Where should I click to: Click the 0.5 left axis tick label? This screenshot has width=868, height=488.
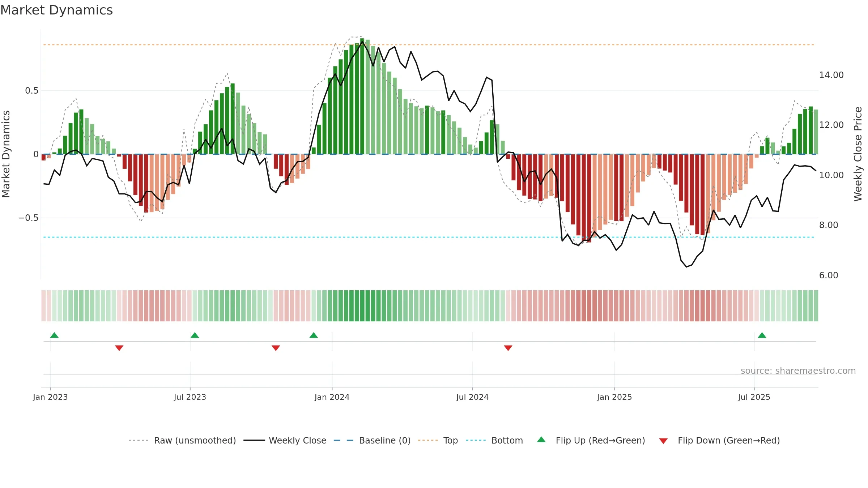31,90
